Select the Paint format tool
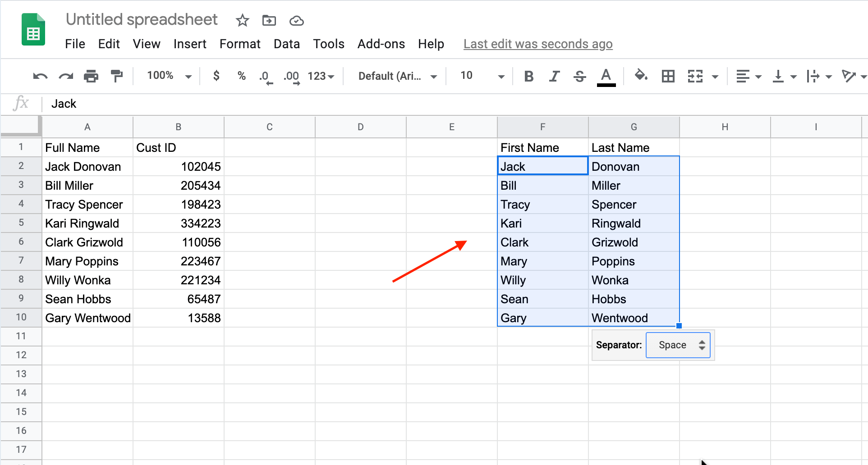 click(116, 76)
